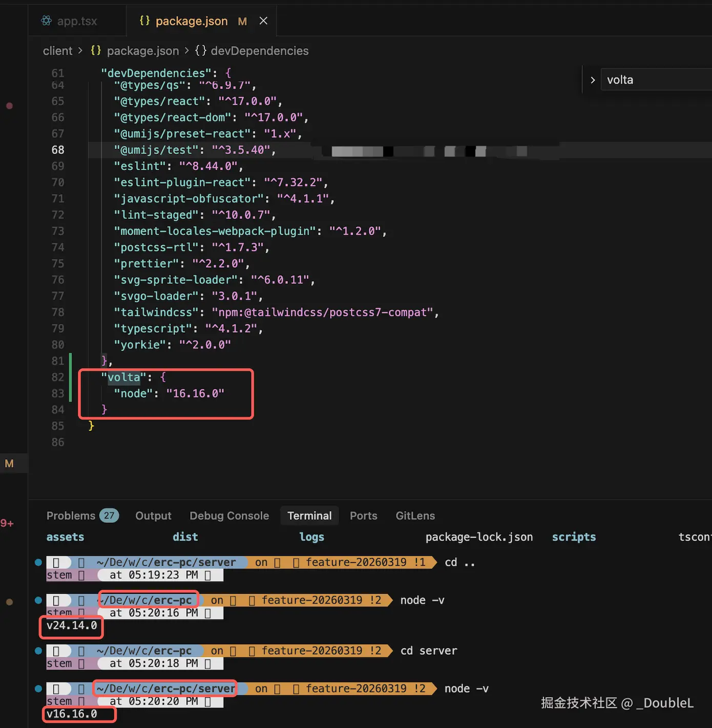This screenshot has width=712, height=728.
Task: Expand the replace toggle in the find widget
Action: pyautogui.click(x=593, y=80)
